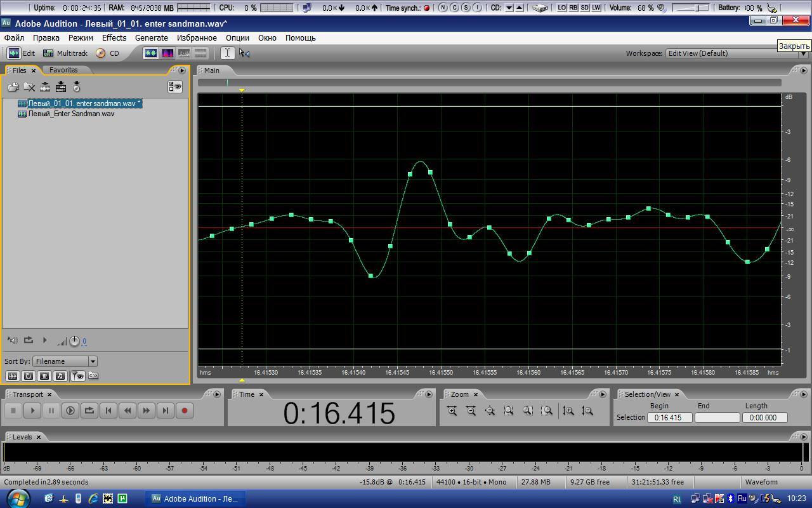Click Zoom In Vertically icon

point(568,411)
